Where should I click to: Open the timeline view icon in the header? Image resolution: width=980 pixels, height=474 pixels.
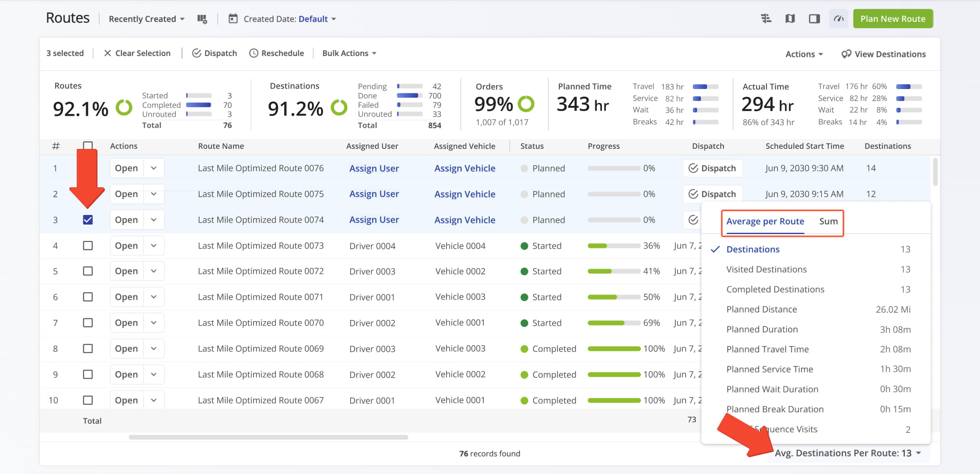click(x=766, y=19)
